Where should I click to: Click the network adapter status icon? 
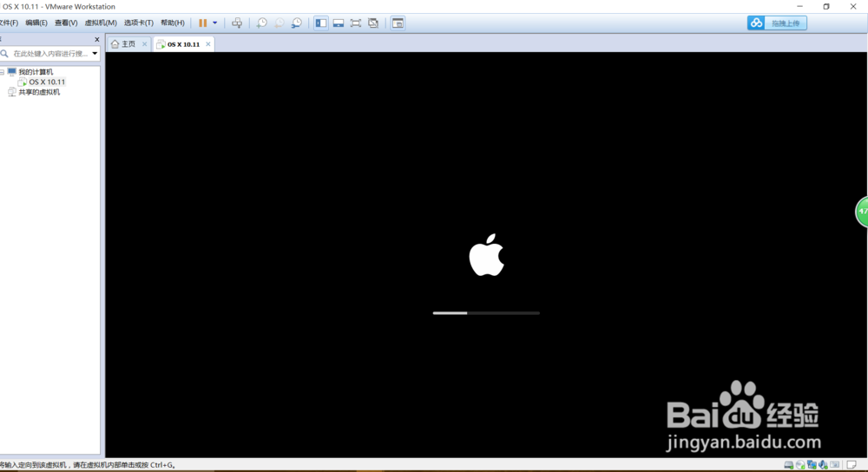812,465
